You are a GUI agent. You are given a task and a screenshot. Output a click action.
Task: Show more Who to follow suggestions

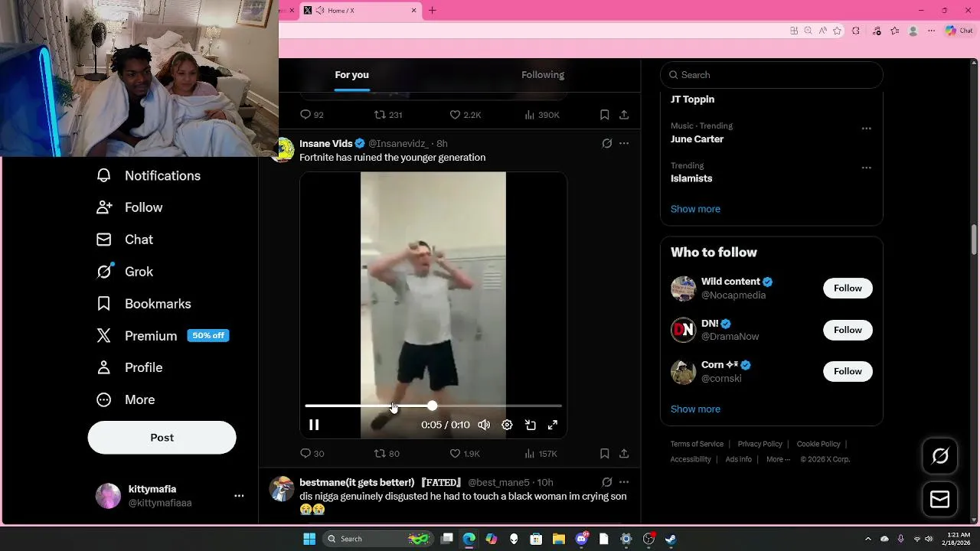695,409
